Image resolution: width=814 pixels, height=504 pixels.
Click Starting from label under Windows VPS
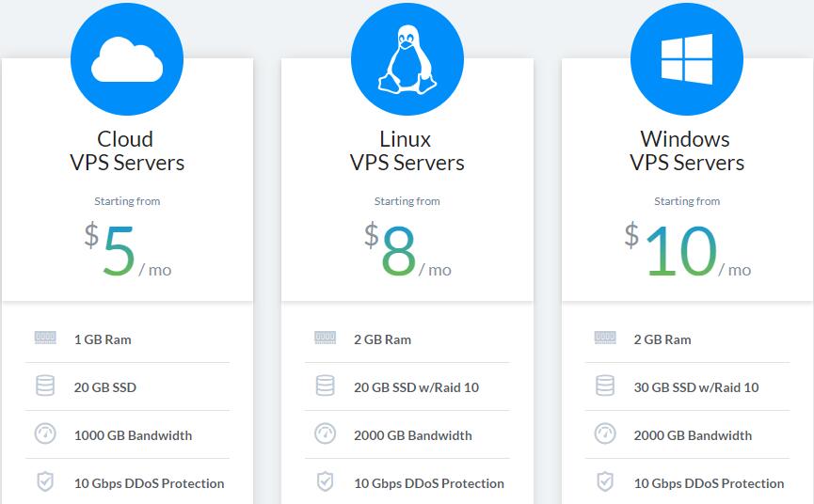687,201
